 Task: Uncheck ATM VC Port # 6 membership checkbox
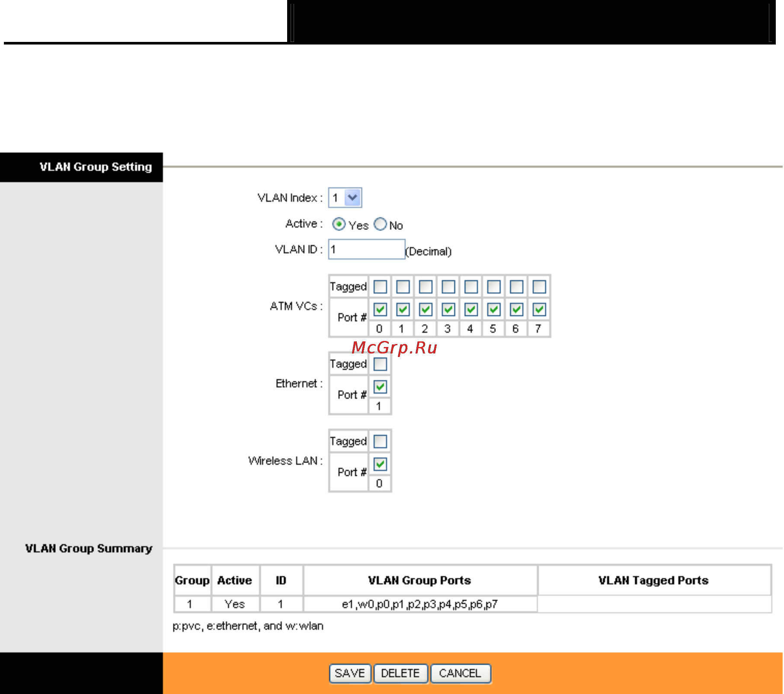pos(516,309)
